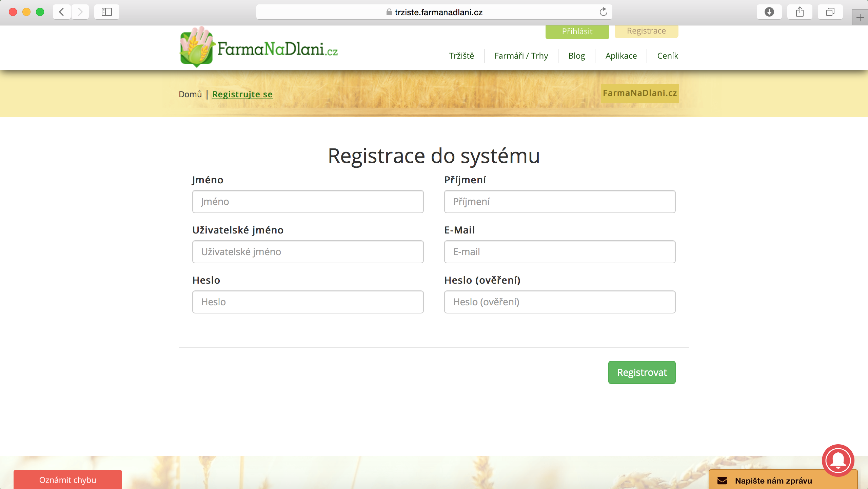Click into the E-mail field

[x=559, y=252]
